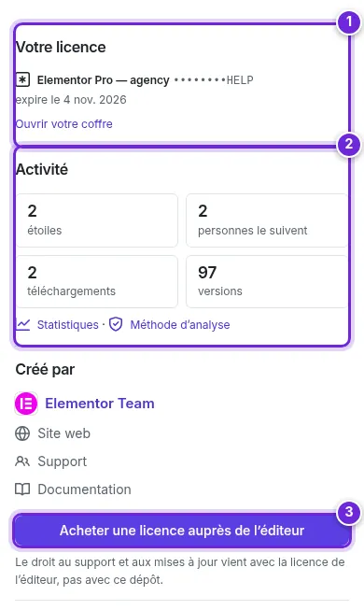The height and width of the screenshot is (610, 364).
Task: Select the personnes le suivent stat card
Action: [267, 220]
